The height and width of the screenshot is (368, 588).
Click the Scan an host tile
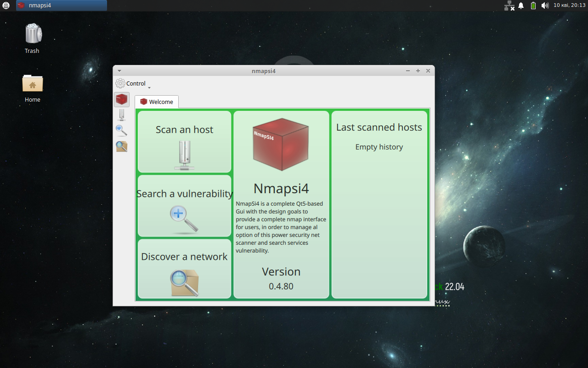coord(184,142)
